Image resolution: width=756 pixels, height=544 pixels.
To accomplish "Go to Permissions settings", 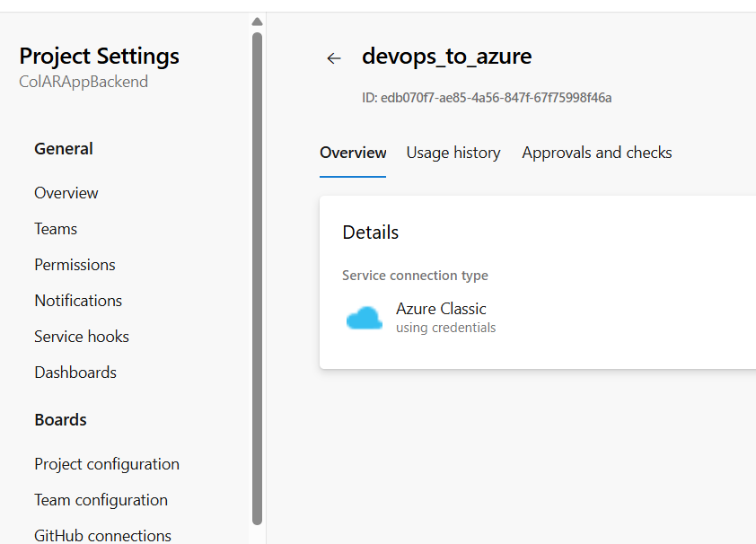I will pyautogui.click(x=75, y=265).
